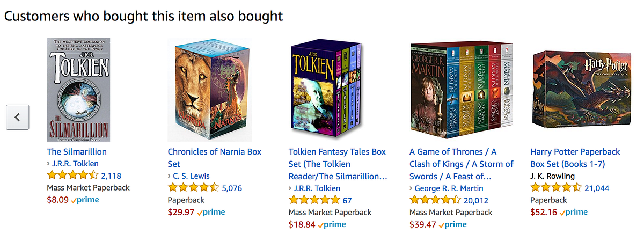Open A Game of Thrones title link

click(462, 164)
